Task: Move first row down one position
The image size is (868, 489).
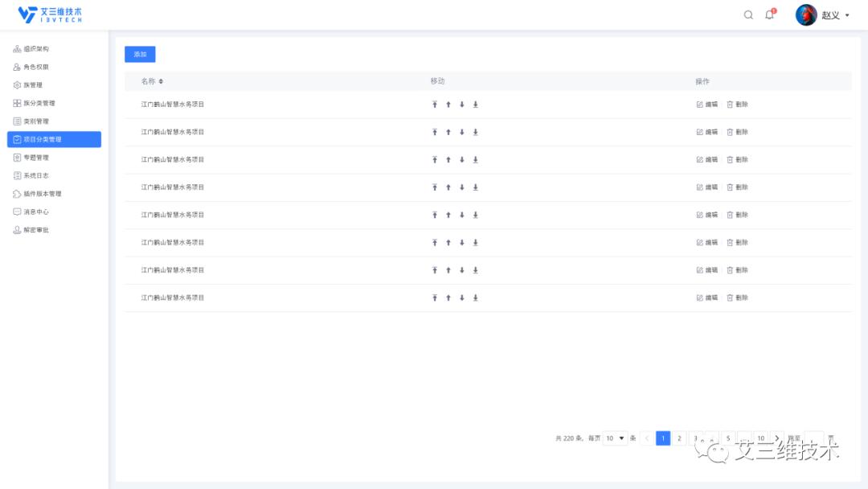Action: (x=461, y=104)
